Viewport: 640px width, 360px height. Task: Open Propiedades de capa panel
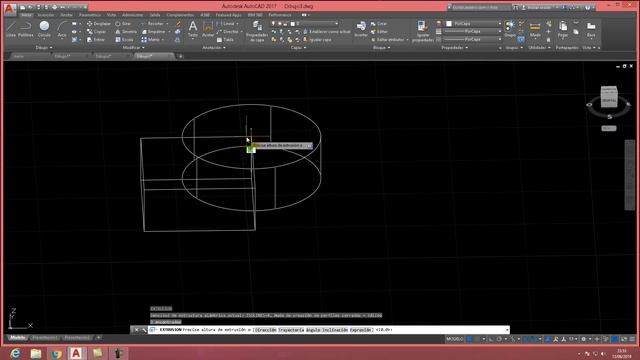257,31
